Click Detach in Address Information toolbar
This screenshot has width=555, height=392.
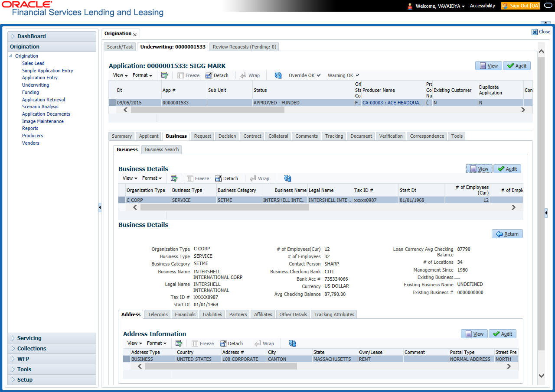coord(231,343)
